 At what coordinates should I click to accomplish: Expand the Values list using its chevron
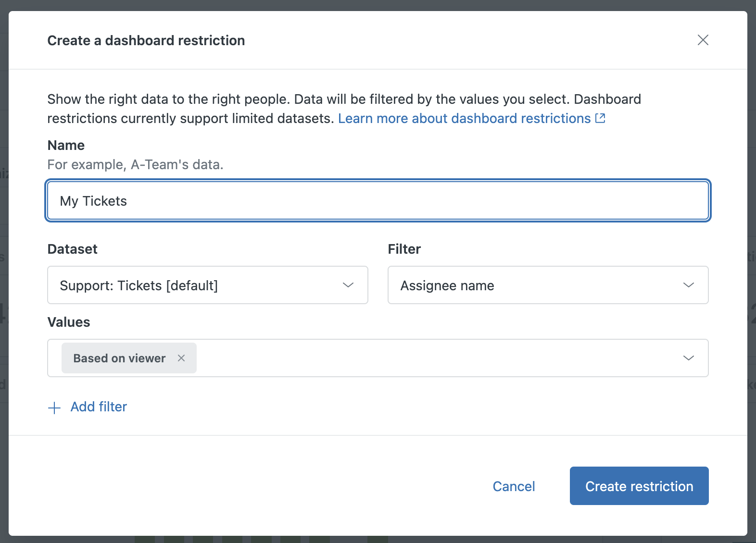point(688,358)
